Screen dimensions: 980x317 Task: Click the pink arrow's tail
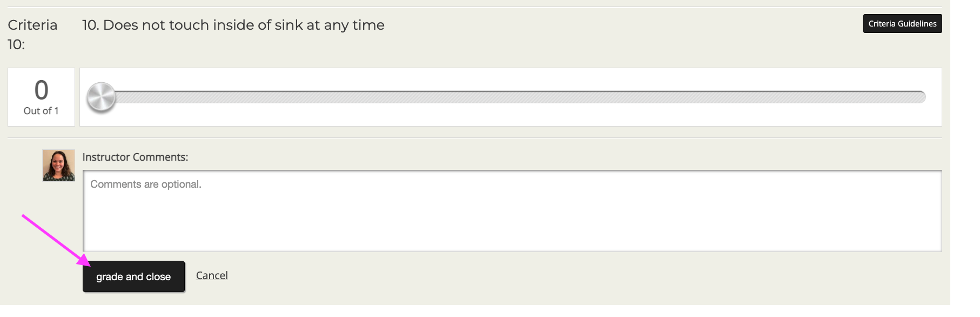point(24,216)
